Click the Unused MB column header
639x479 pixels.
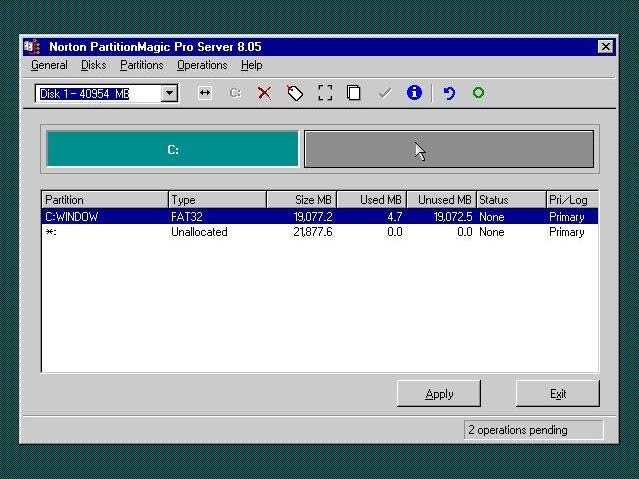pyautogui.click(x=441, y=200)
